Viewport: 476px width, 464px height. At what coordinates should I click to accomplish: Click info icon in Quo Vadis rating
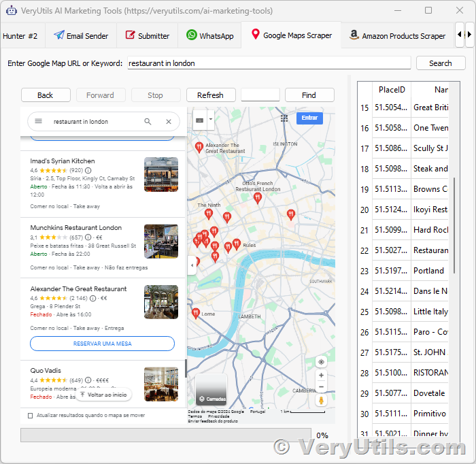[x=88, y=380]
